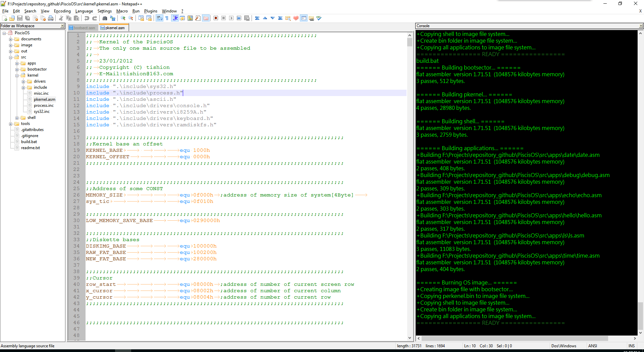The image size is (644, 352).
Task: Open the Replace dialog icon
Action: 113,18
